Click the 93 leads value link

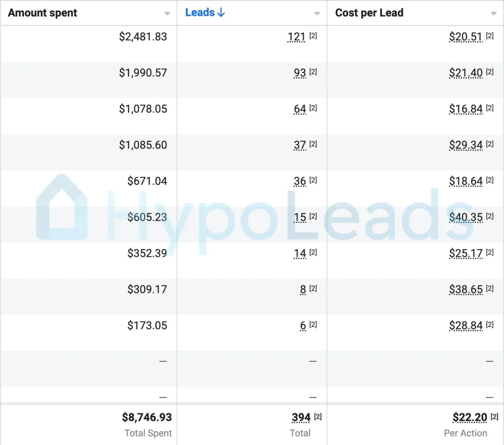(x=299, y=73)
